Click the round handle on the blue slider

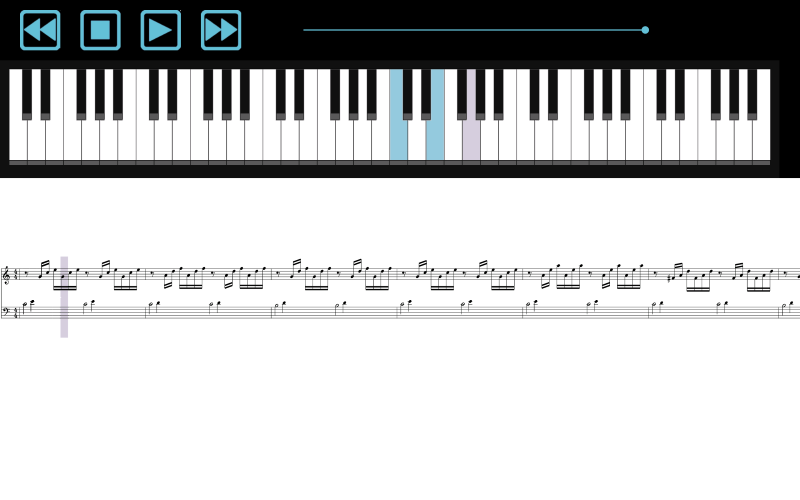645,30
